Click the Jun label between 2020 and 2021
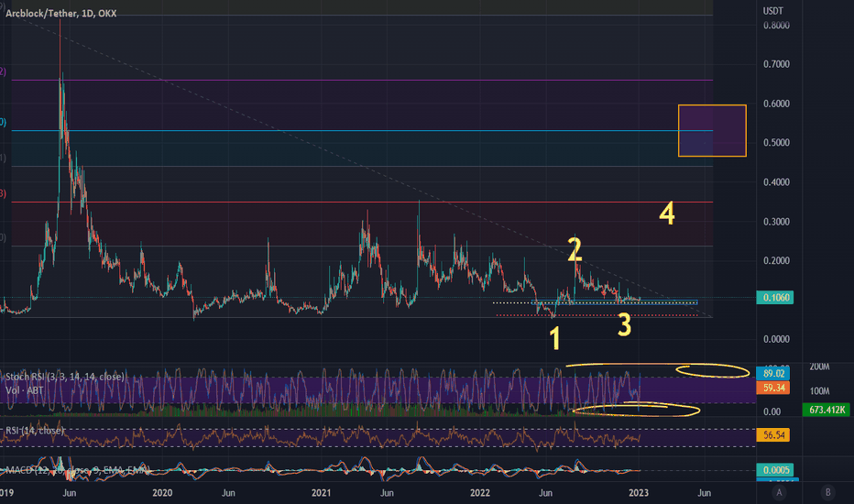The width and height of the screenshot is (854, 504). (x=228, y=493)
